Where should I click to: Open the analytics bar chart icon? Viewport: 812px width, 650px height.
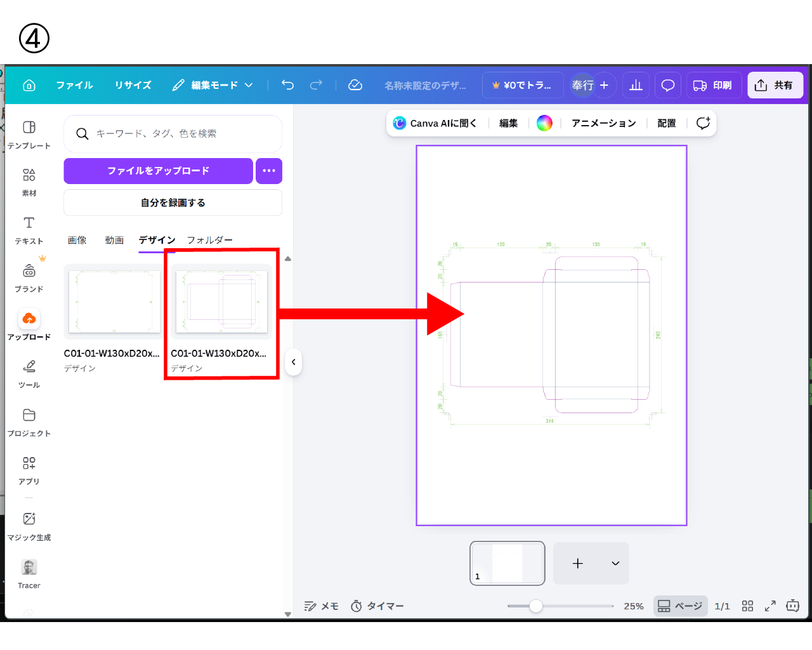[636, 85]
